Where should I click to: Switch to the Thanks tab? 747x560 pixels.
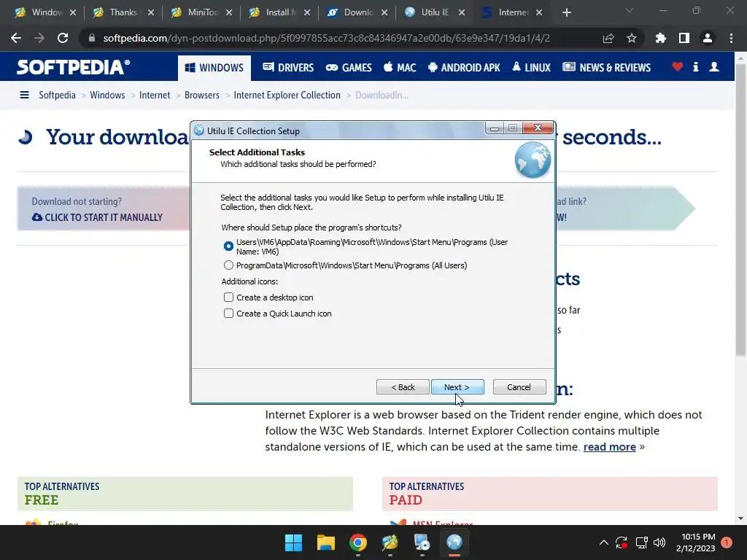click(123, 12)
